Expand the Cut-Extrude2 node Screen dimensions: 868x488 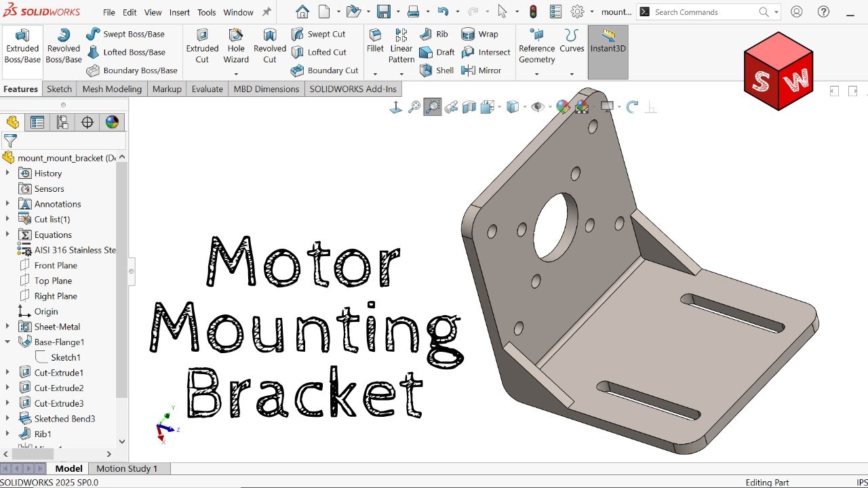pyautogui.click(x=7, y=388)
